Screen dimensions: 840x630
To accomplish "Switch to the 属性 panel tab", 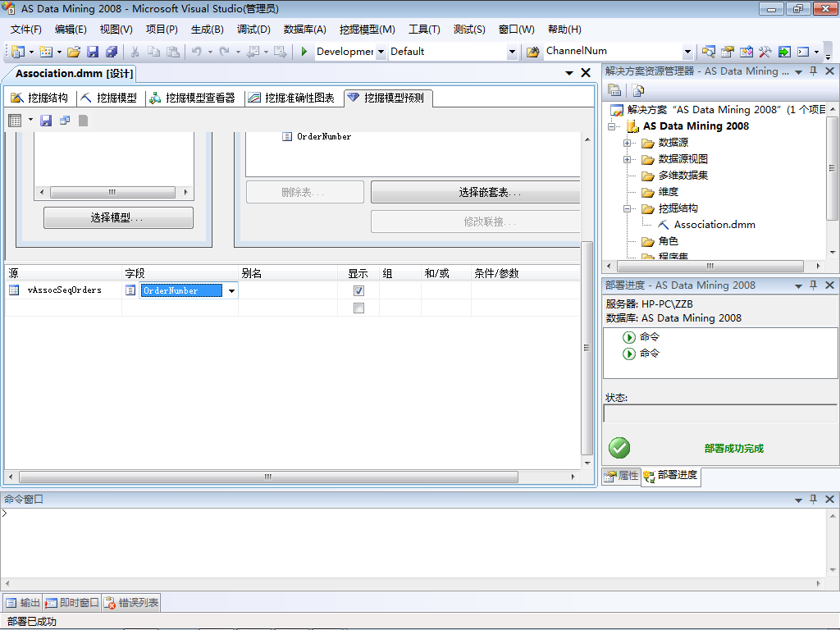I will (x=622, y=476).
